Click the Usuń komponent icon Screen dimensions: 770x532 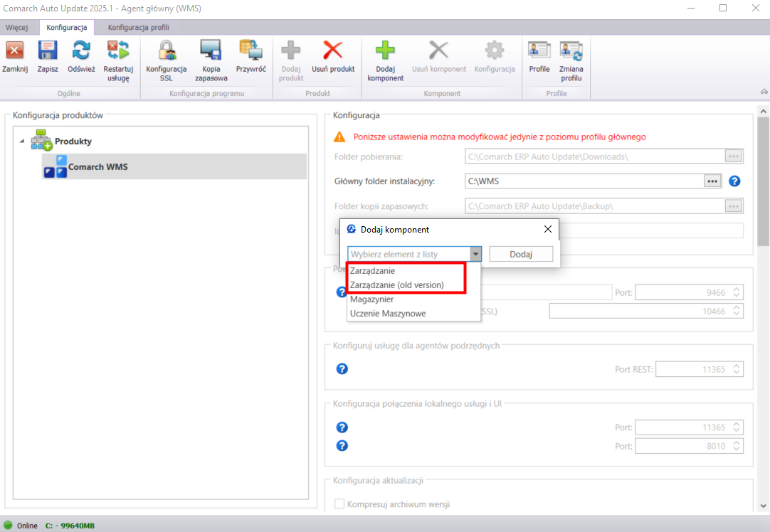point(438,50)
